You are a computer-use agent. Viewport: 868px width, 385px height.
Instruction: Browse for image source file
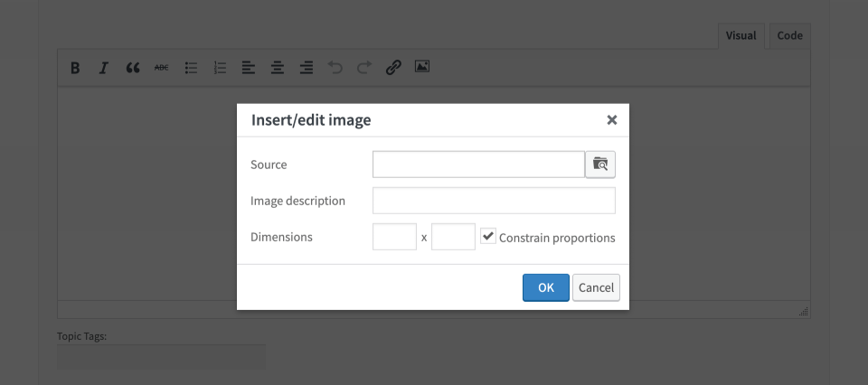pos(600,164)
